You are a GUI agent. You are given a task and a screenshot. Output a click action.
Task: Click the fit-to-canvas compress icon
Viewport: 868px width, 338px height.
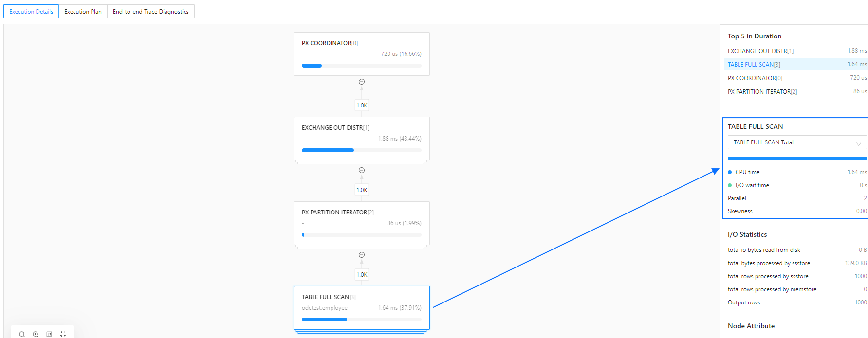pos(63,334)
